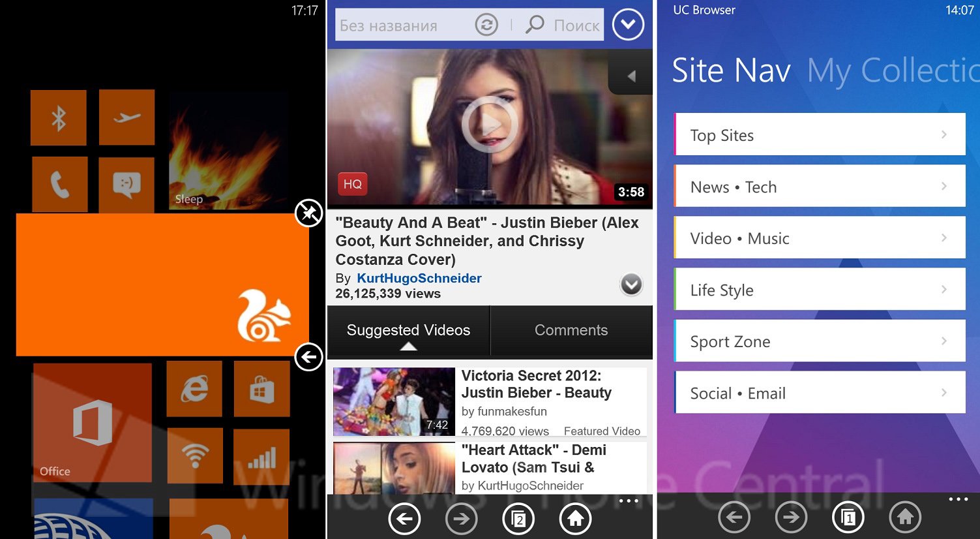Open Video • Music category
This screenshot has width=980, height=539.
819,238
